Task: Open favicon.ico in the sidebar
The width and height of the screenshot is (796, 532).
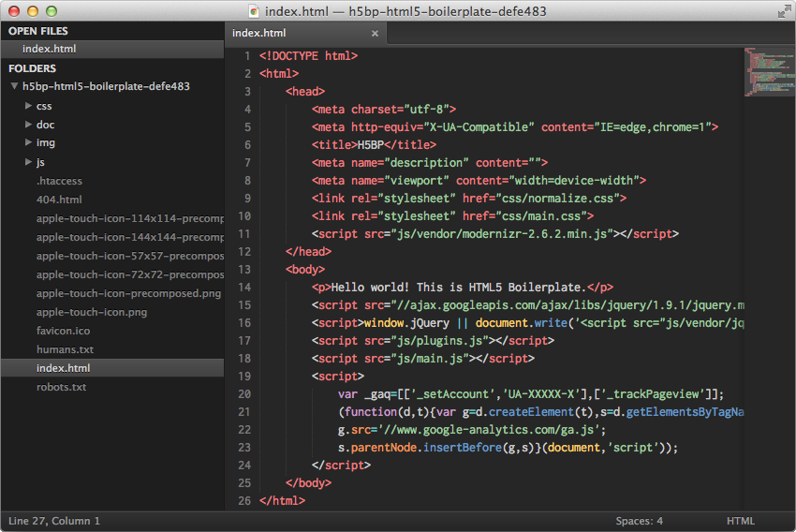Action: 63,331
